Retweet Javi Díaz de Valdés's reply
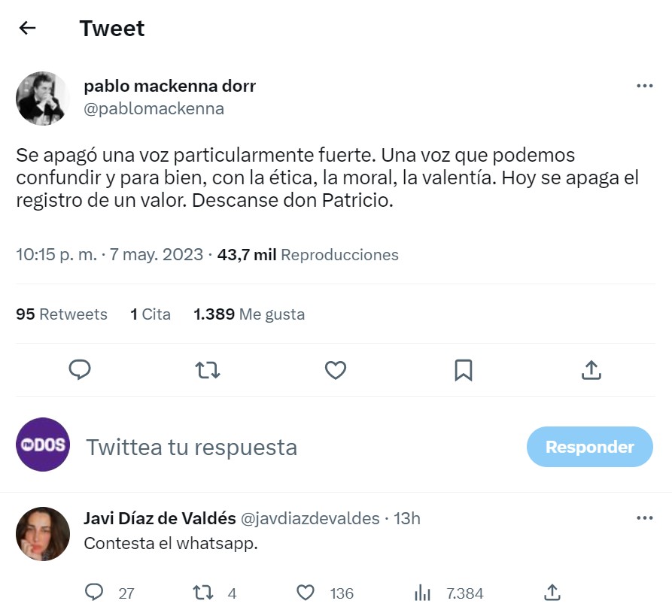 click(204, 593)
